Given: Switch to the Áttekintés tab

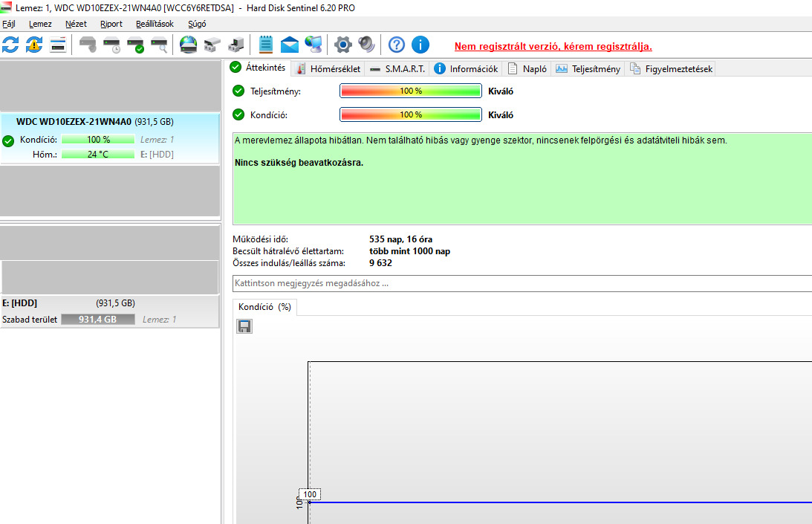Looking at the screenshot, I should coord(258,68).
